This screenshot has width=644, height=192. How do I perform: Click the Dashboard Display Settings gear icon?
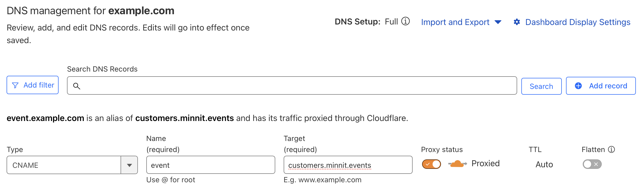(x=517, y=22)
